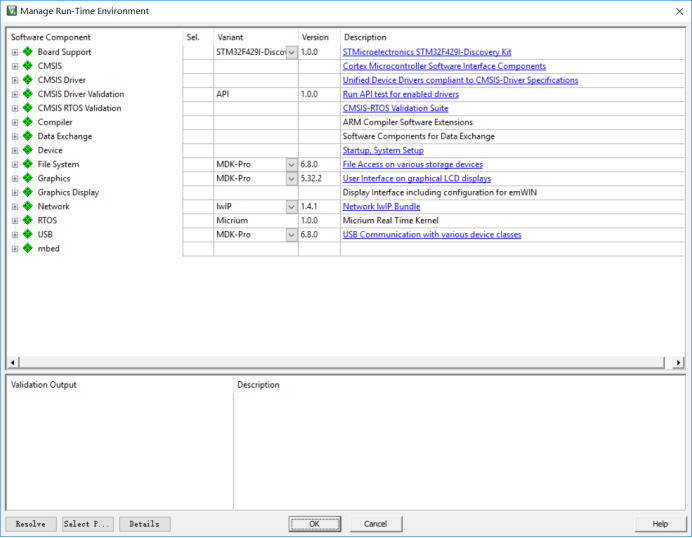This screenshot has width=692, height=538.
Task: Open Cortex Microcontroller Software Interface Components link
Action: tap(444, 66)
